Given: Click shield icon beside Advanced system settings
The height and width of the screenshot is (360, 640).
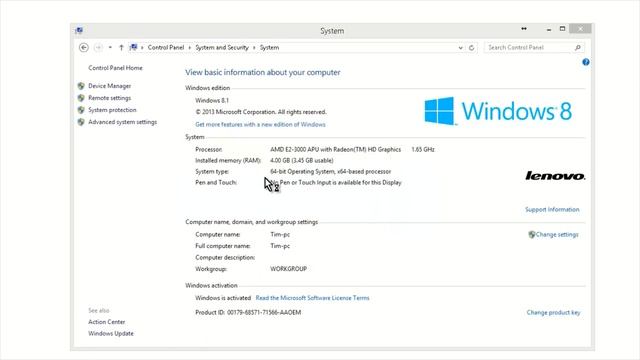Looking at the screenshot, I should coord(81,122).
